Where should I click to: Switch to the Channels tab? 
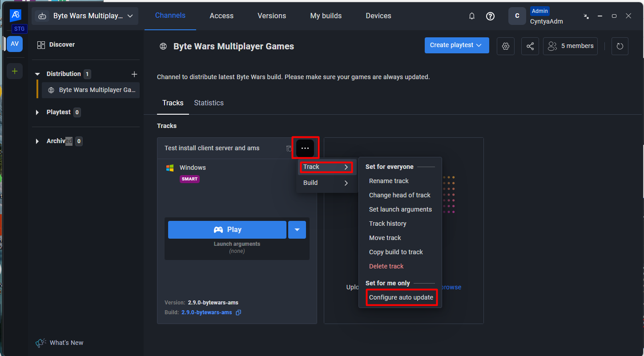tap(170, 16)
